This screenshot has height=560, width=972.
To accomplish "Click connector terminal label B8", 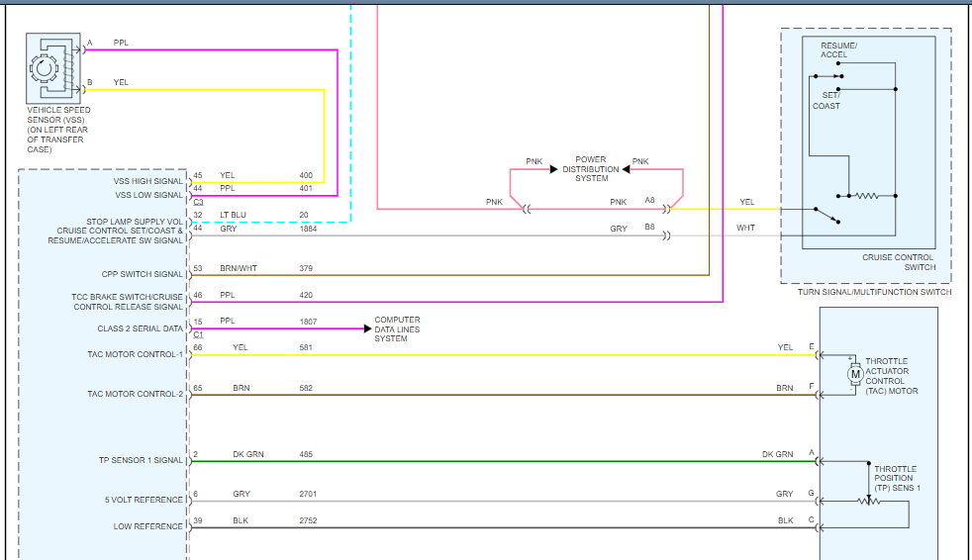I will click(x=649, y=227).
